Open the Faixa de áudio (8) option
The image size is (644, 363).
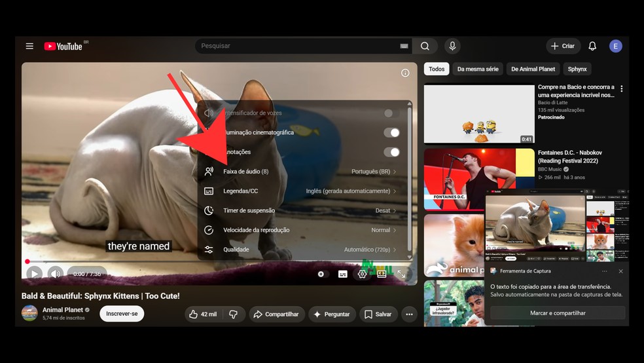[302, 172]
